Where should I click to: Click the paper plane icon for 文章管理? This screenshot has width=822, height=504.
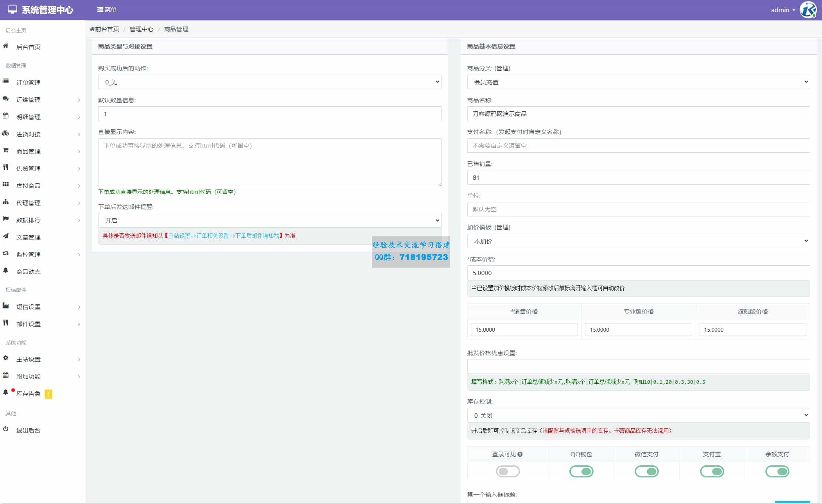[x=5, y=236]
